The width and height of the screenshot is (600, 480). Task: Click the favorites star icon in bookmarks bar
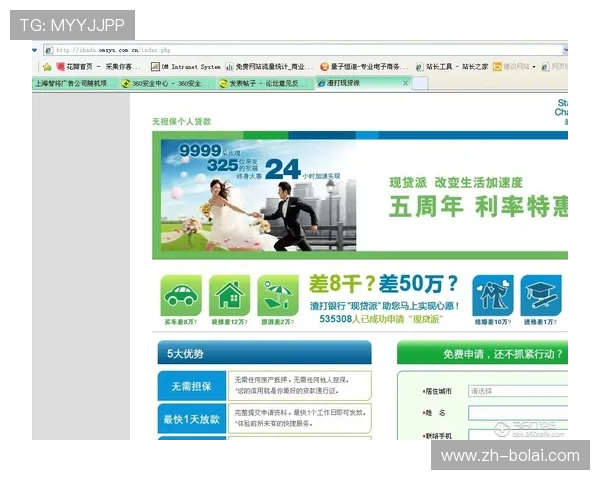point(47,67)
